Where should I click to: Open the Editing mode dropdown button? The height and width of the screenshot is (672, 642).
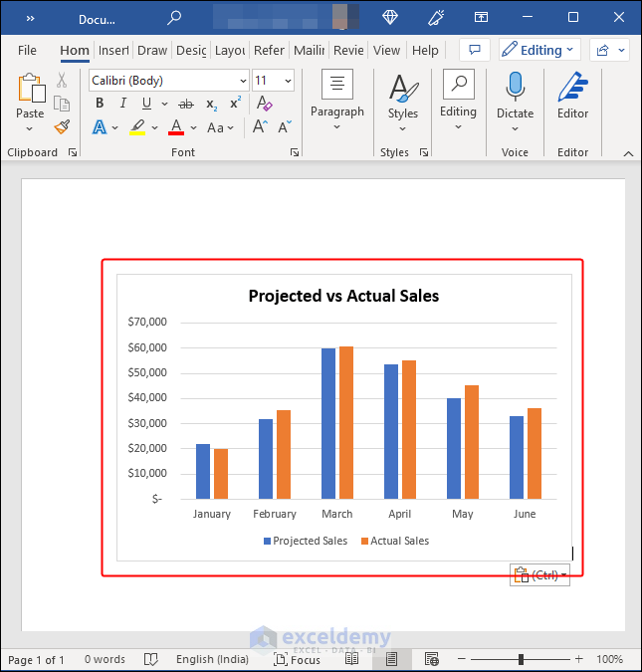[x=539, y=50]
